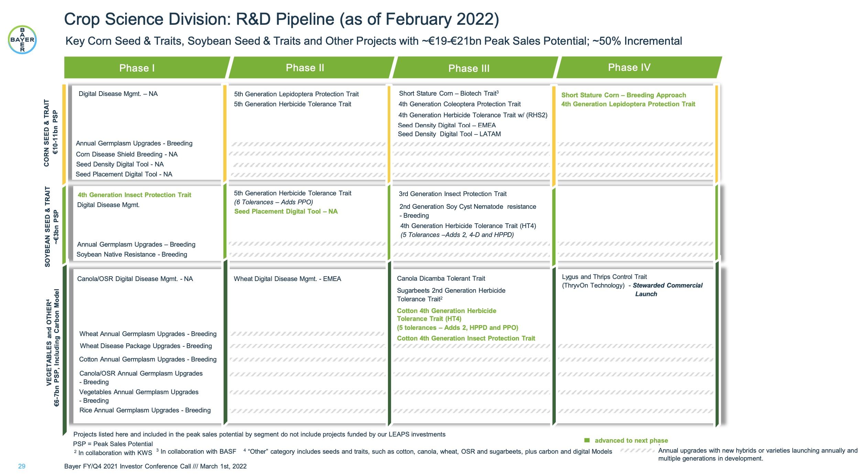The image size is (868, 474).
Task: Click the 'Annual upgrades with new hybrids' legend note
Action: 758,454
